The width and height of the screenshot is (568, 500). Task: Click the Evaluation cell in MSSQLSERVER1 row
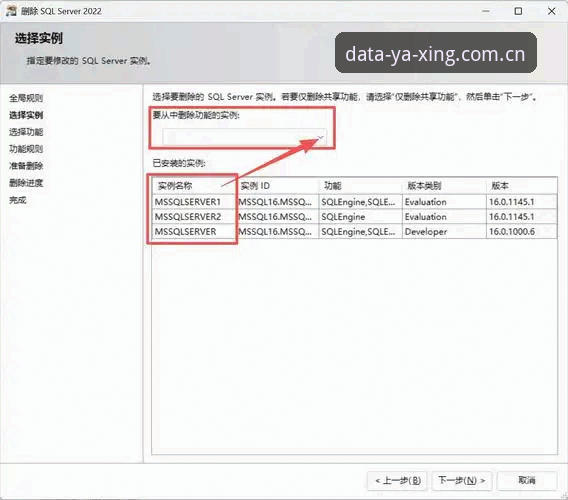pyautogui.click(x=444, y=202)
